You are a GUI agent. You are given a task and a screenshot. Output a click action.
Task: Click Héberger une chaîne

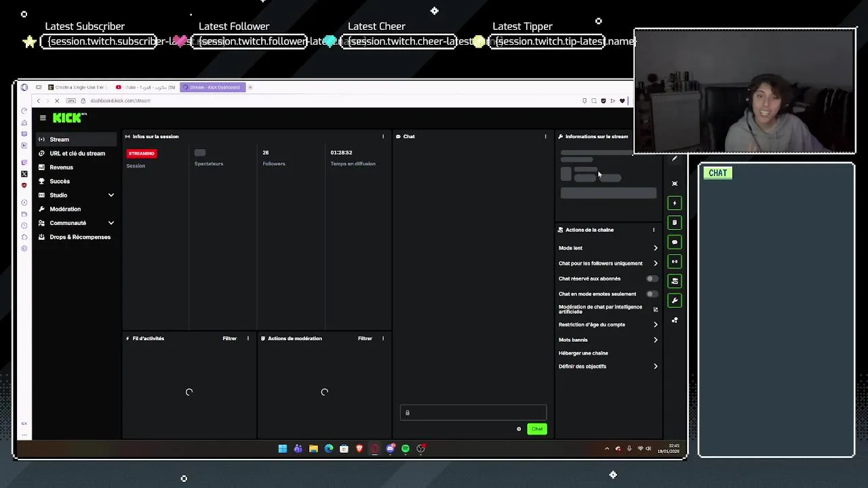pyautogui.click(x=583, y=353)
